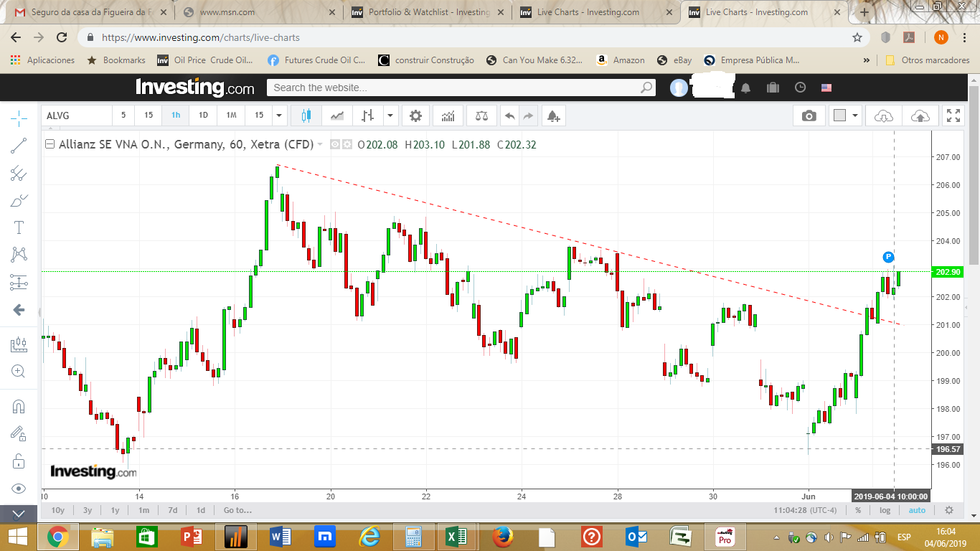Image resolution: width=980 pixels, height=551 pixels.
Task: Set range to 1m at bottom
Action: [x=144, y=510]
